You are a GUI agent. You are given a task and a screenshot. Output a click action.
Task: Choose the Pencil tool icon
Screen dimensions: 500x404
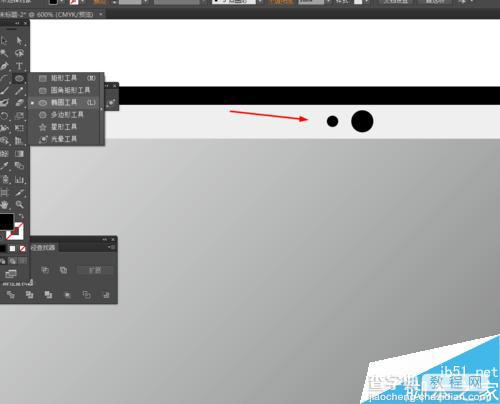pyautogui.click(x=19, y=91)
